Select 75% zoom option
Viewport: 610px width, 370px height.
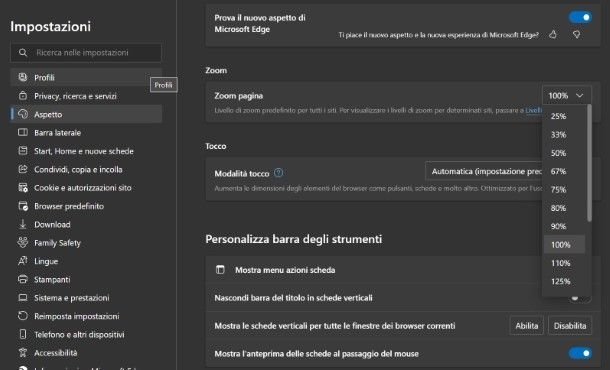pyautogui.click(x=564, y=189)
